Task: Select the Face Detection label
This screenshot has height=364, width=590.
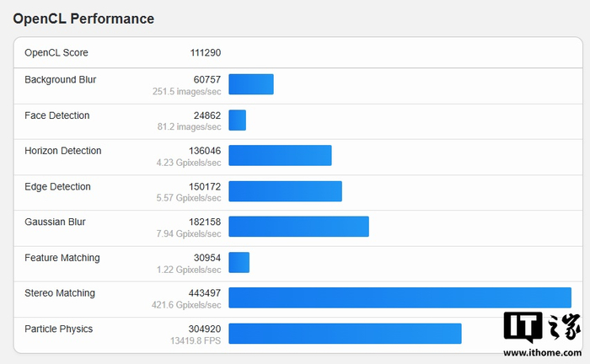Action: pyautogui.click(x=57, y=115)
